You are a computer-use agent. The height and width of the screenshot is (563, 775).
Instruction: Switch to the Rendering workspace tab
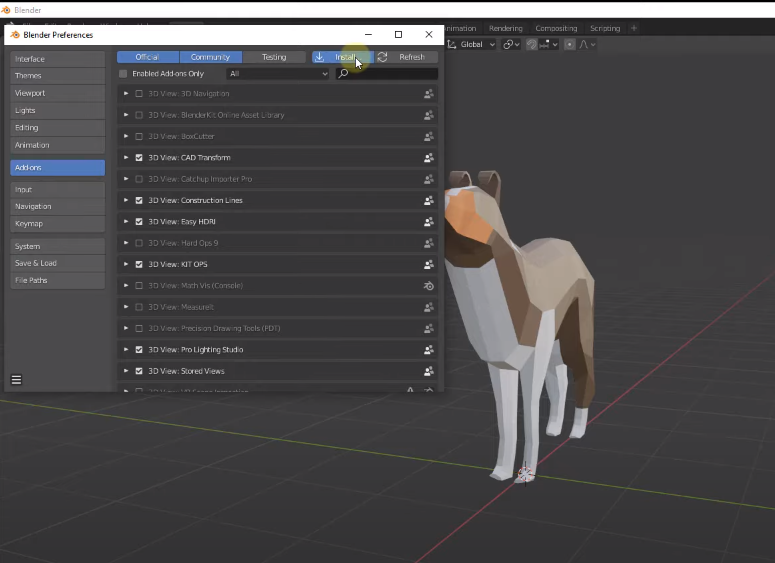coord(506,28)
